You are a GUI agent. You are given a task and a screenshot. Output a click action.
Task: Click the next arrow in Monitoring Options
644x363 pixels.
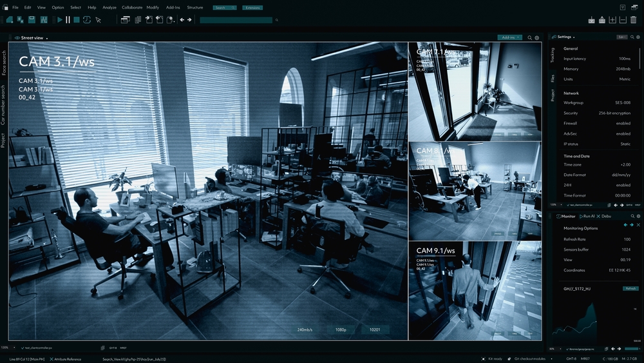[x=632, y=225]
